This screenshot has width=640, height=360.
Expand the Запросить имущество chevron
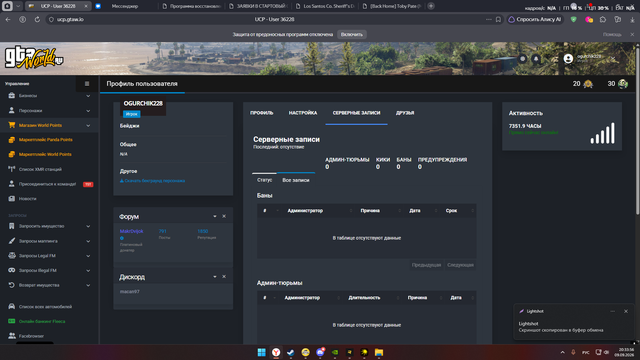point(88,226)
